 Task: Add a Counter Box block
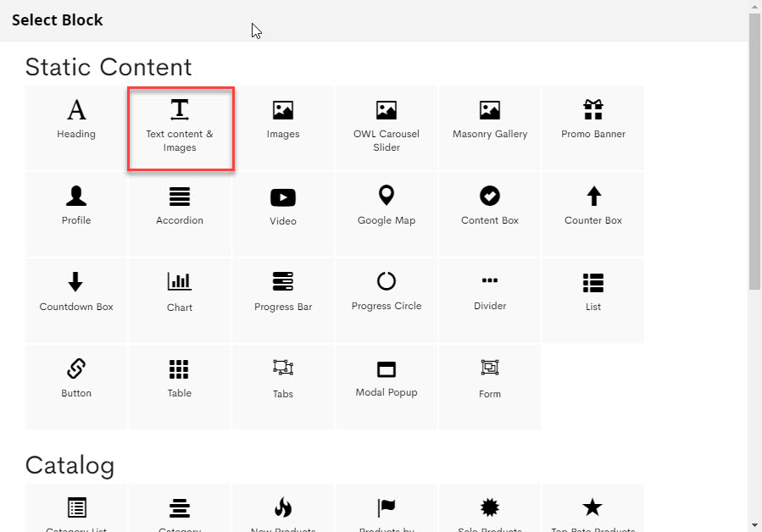[x=593, y=214]
